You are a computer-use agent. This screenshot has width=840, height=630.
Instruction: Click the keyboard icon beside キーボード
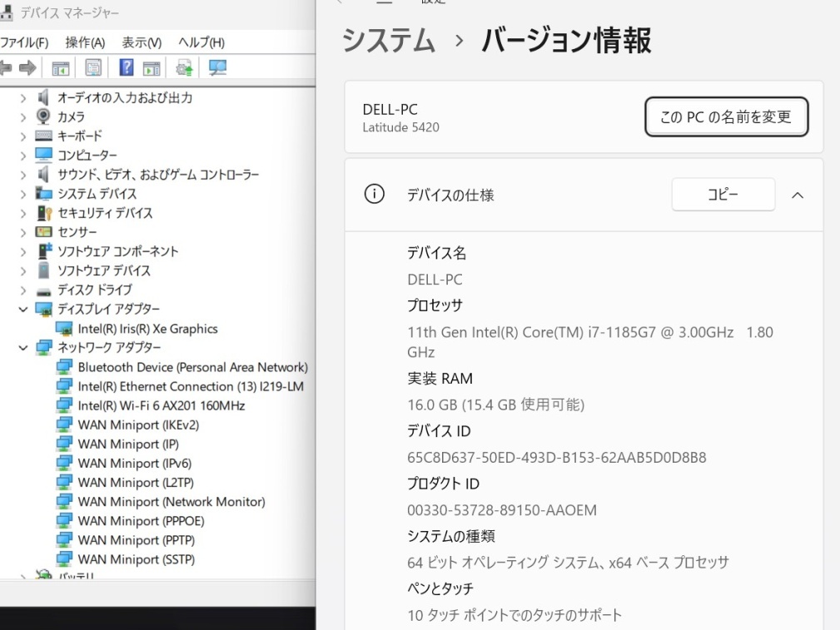(x=43, y=136)
